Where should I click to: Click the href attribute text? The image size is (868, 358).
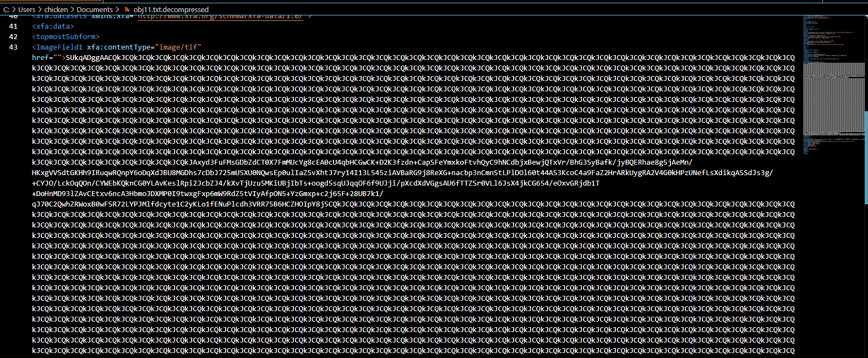pyautogui.click(x=40, y=57)
